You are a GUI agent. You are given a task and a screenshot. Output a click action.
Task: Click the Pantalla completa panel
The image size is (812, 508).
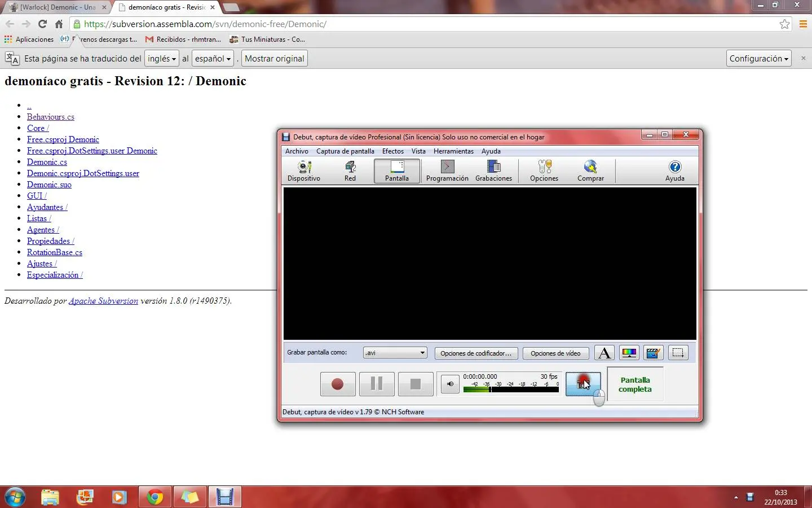[x=636, y=384]
